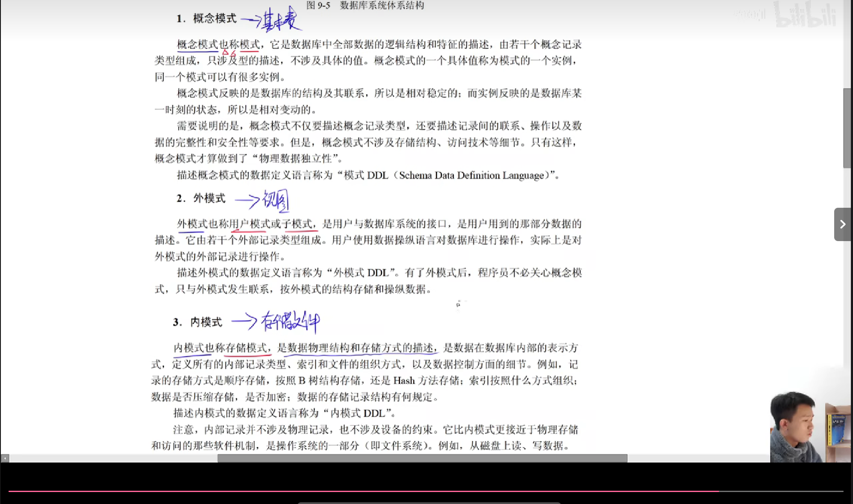The height and width of the screenshot is (504, 853).
Task: Click the handwritten '基本表' note after arrow
Action: (x=280, y=20)
